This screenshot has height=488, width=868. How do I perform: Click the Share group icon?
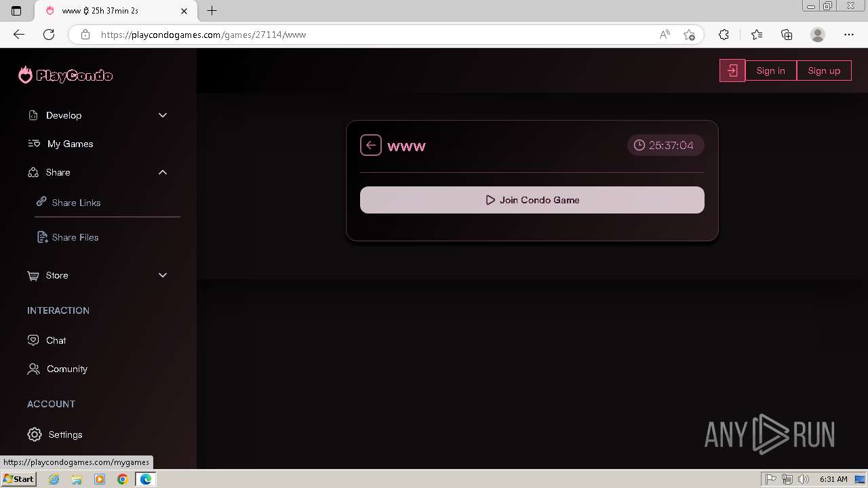[x=33, y=172]
